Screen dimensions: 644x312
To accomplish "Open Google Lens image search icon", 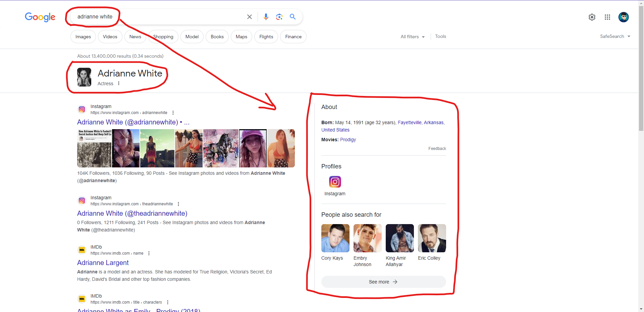I will point(279,17).
